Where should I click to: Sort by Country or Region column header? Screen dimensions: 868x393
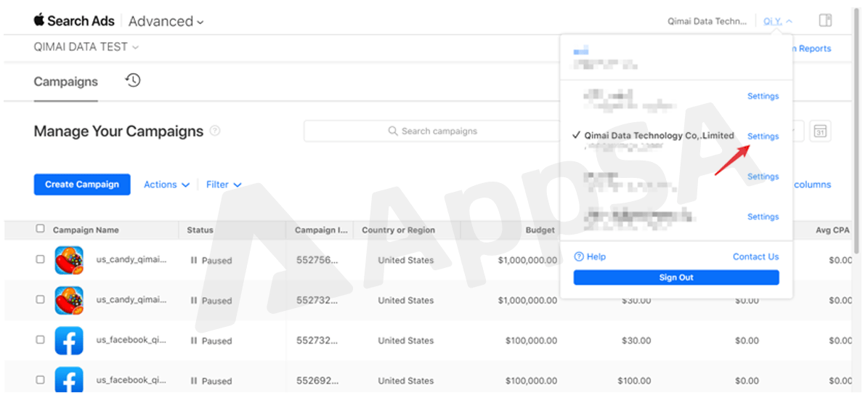coord(399,230)
